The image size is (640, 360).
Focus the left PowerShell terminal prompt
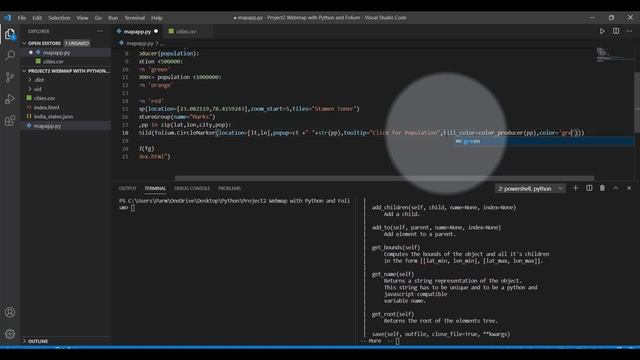point(235,204)
